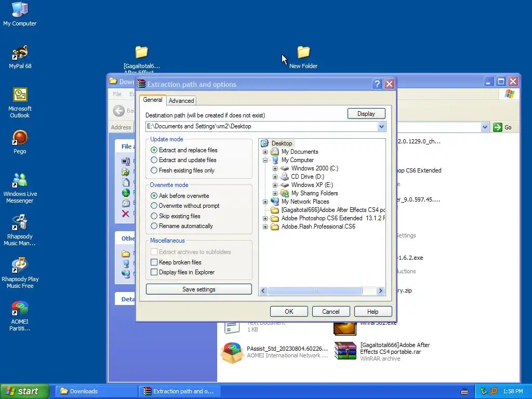Expand Windows 2000 (C:) tree node

click(275, 168)
